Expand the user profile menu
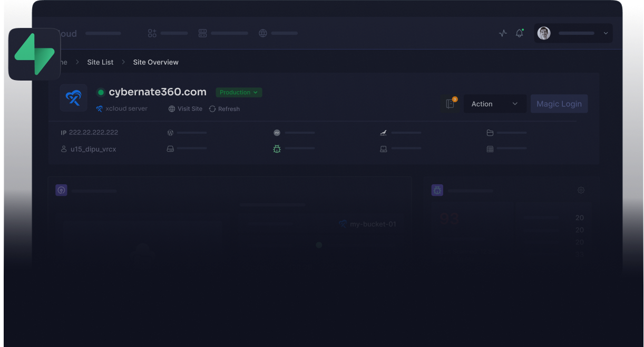The height and width of the screenshot is (347, 644). pyautogui.click(x=573, y=33)
